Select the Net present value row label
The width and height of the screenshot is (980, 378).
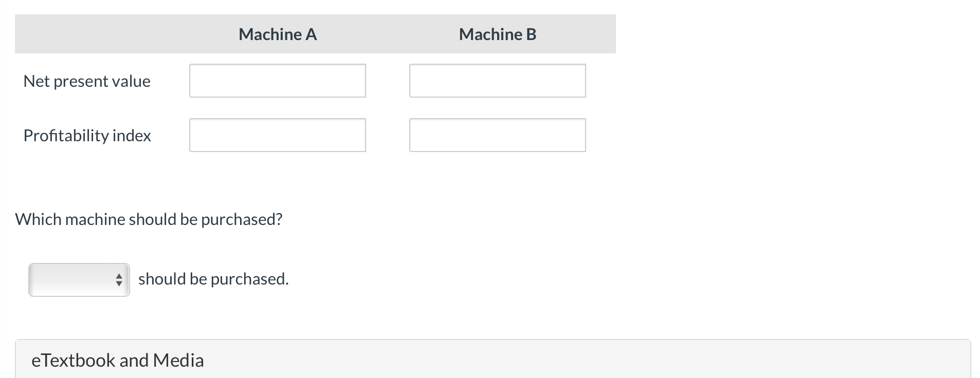pyautogui.click(x=87, y=81)
